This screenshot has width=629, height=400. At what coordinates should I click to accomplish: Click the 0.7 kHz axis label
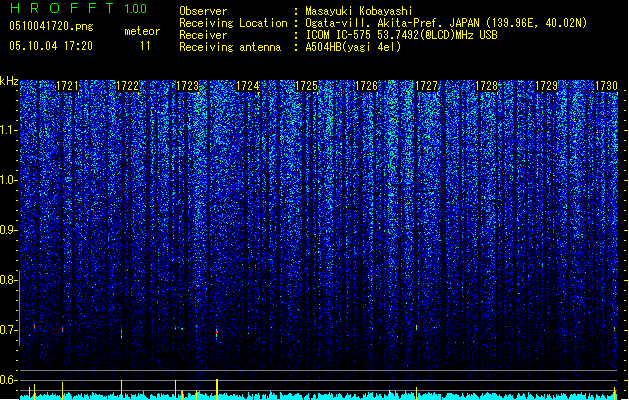click(x=9, y=330)
